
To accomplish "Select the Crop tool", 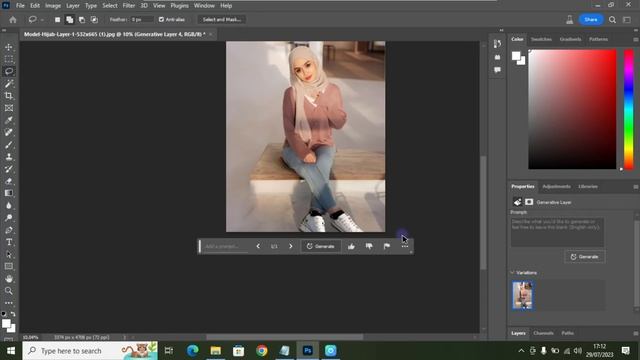I will click(x=9, y=96).
